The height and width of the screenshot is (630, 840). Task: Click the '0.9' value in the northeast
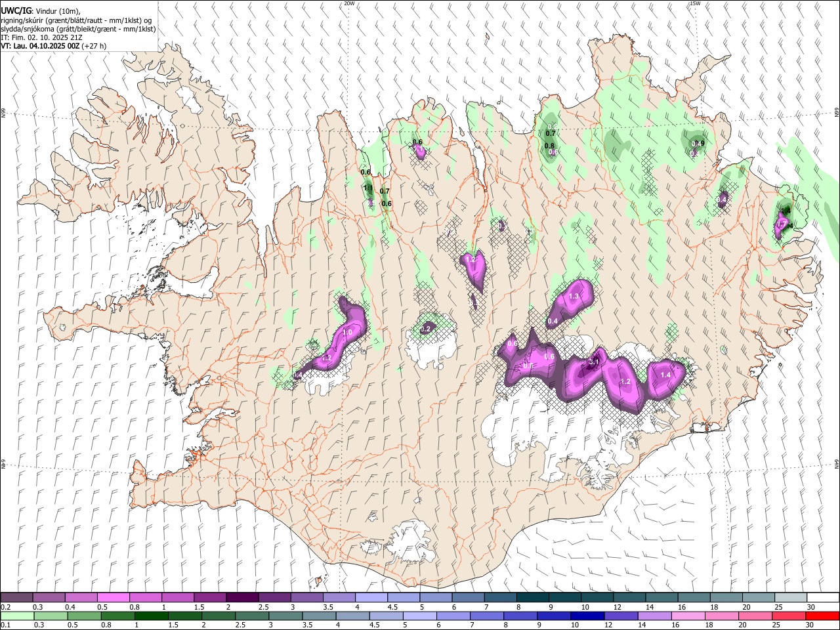pyautogui.click(x=700, y=144)
